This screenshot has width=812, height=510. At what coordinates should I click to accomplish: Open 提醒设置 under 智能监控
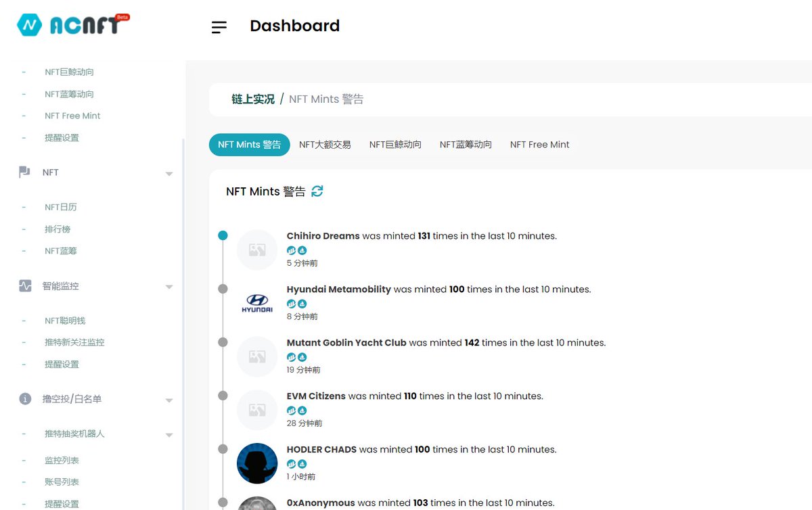(x=62, y=364)
